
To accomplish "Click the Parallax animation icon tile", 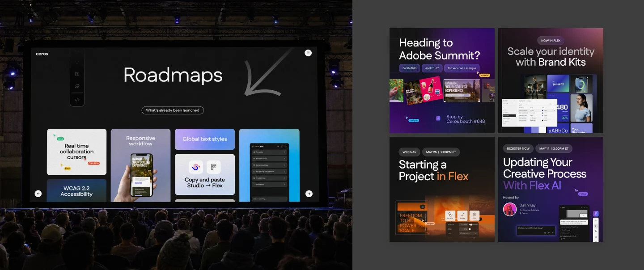I will (450, 215).
